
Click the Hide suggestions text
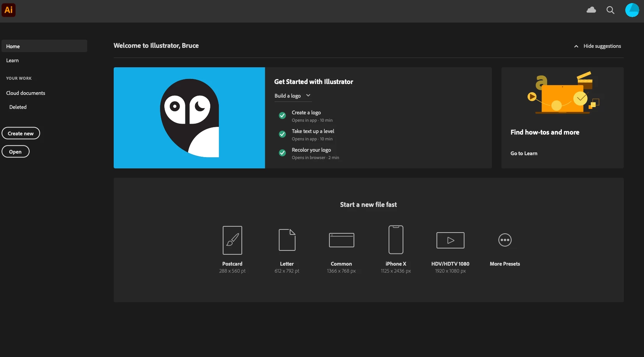[x=602, y=46]
